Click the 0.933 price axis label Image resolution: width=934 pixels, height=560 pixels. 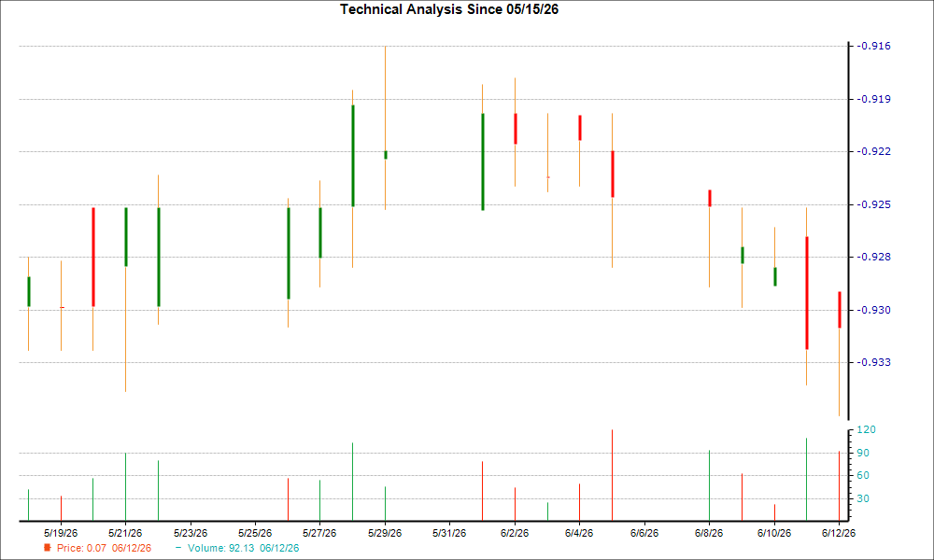[x=876, y=362]
